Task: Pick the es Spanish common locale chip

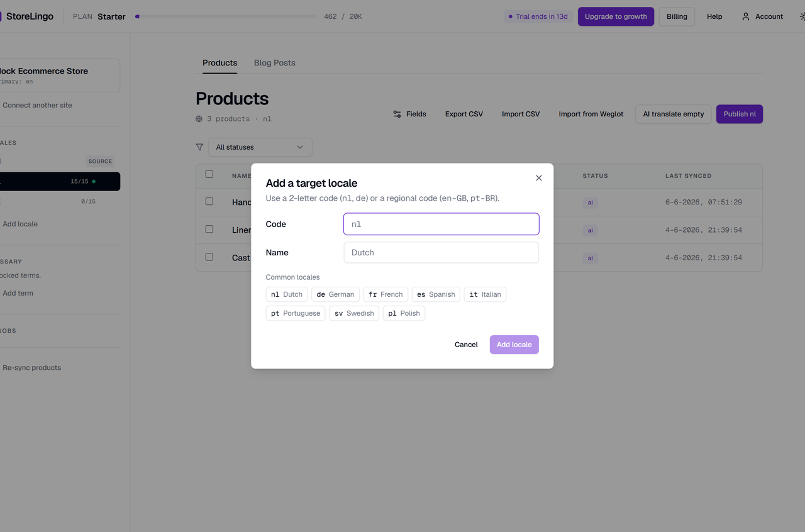Action: click(436, 294)
